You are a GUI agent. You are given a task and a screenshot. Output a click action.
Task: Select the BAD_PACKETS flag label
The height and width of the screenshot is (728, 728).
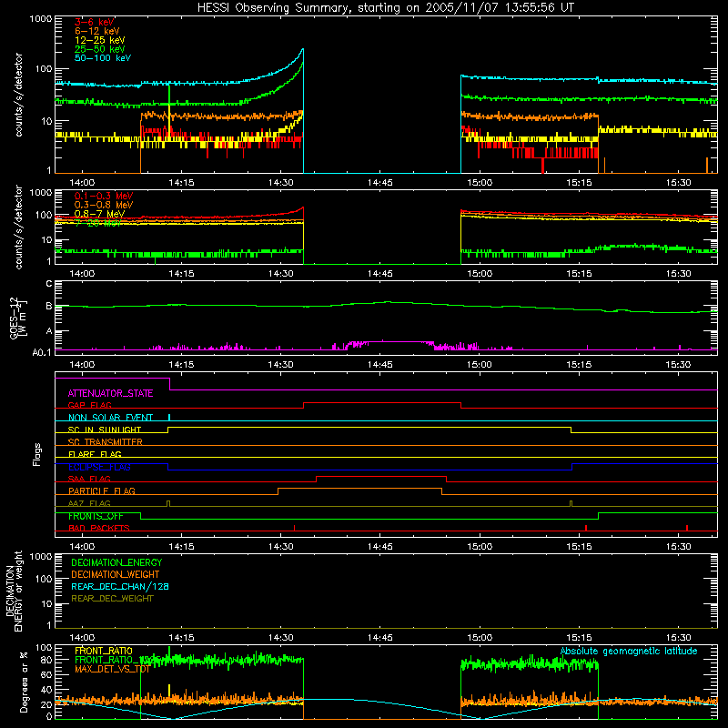click(99, 528)
